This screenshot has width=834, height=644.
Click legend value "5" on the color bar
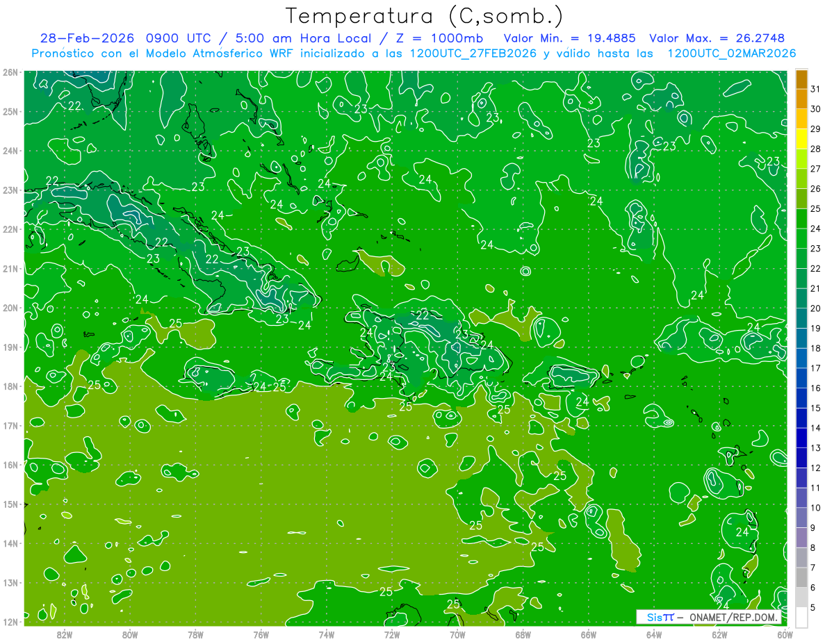pos(813,608)
